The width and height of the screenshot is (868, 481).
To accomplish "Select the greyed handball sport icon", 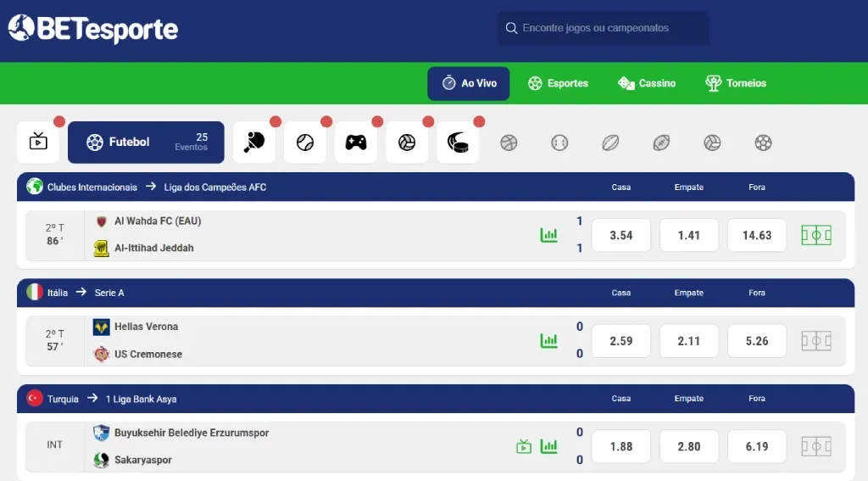I will [712, 143].
